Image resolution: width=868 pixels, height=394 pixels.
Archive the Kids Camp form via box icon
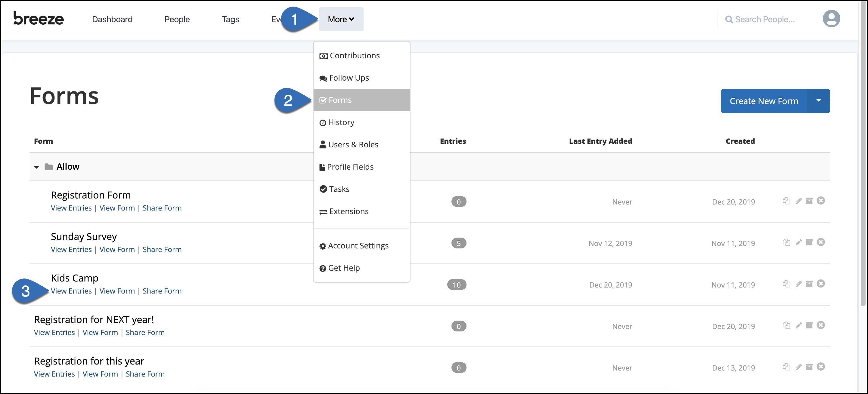tap(809, 284)
